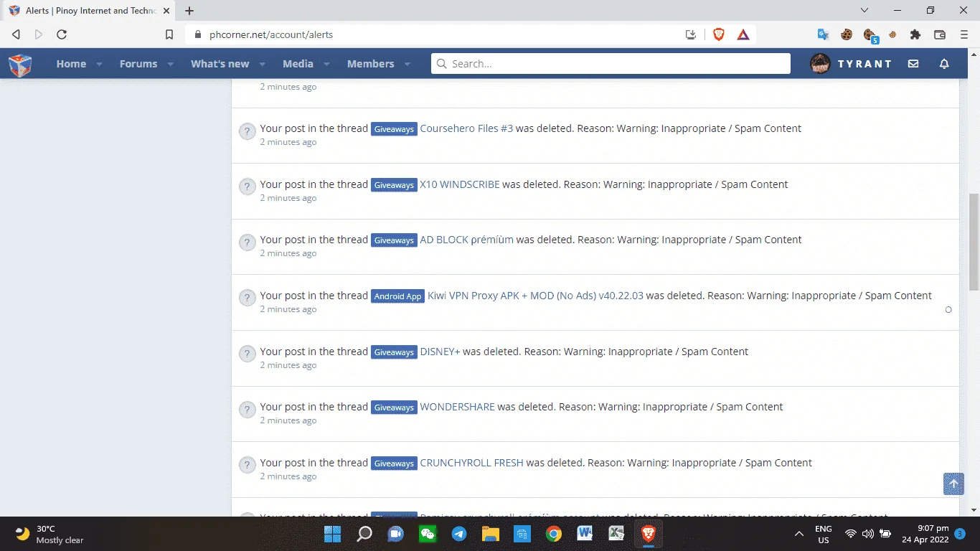980x551 pixels.
Task: Open the Media navigation item
Action: tap(298, 64)
